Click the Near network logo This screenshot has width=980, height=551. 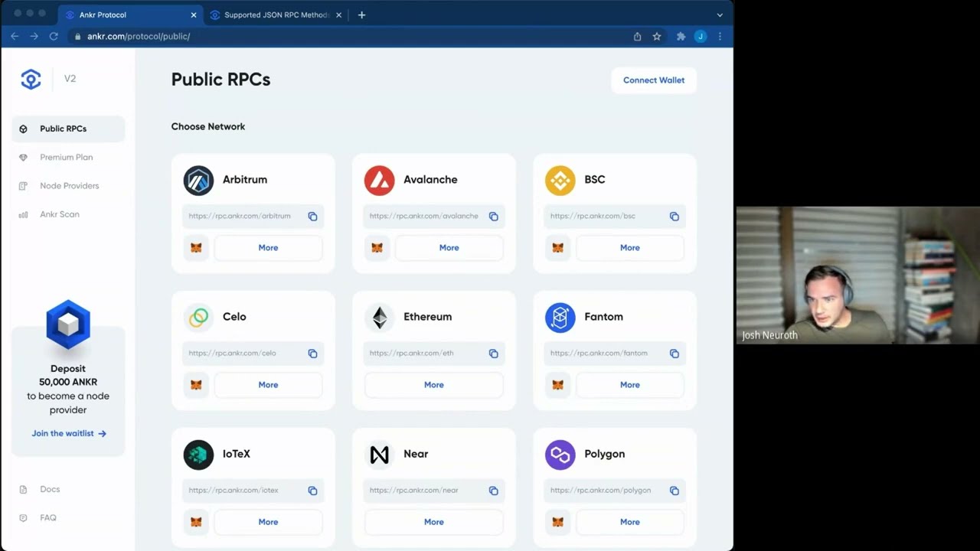379,455
